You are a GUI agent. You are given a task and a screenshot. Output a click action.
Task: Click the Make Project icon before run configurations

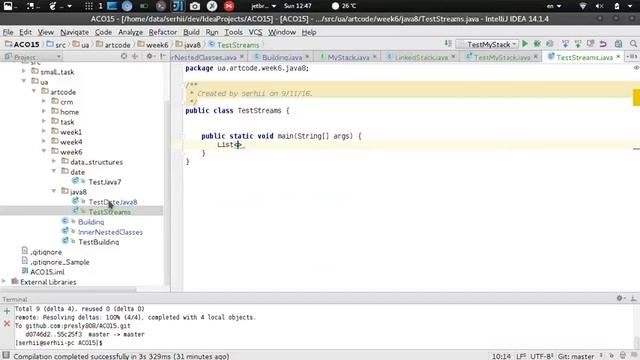click(448, 44)
